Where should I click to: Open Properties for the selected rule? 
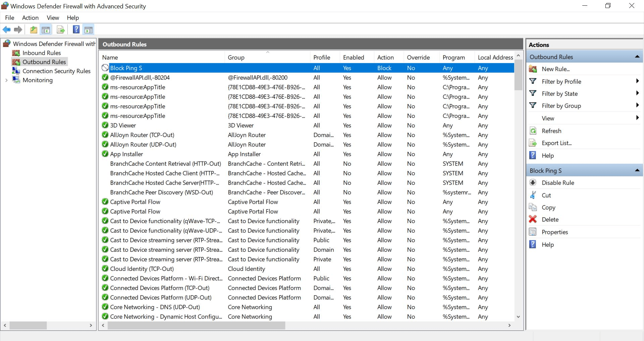554,232
